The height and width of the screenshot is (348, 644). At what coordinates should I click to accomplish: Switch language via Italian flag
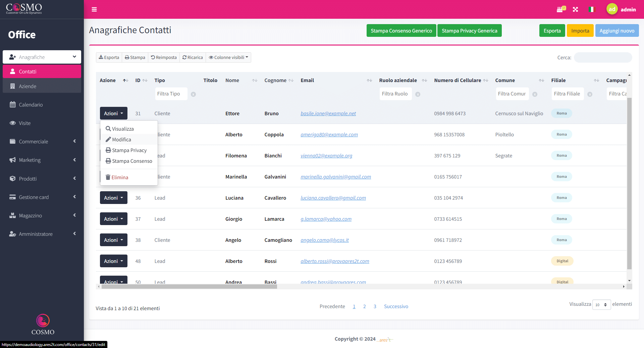591,9
